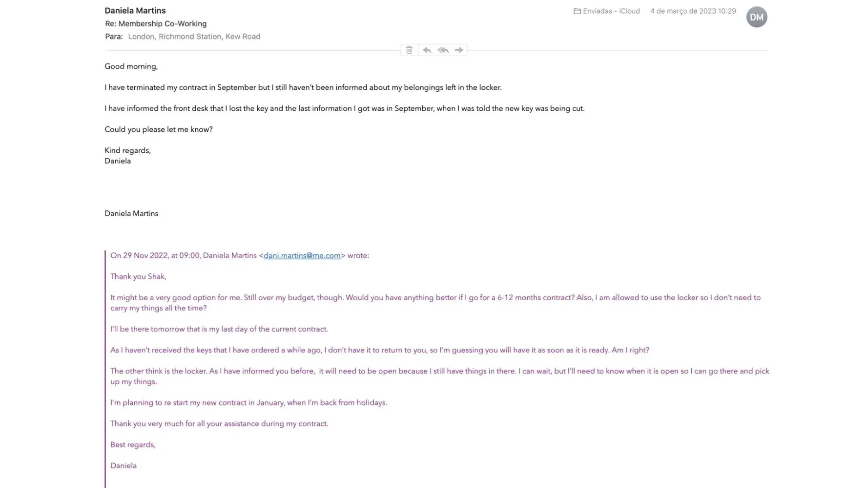The width and height of the screenshot is (868, 488).
Task: Click the purple quote bar on the left
Action: tap(105, 366)
